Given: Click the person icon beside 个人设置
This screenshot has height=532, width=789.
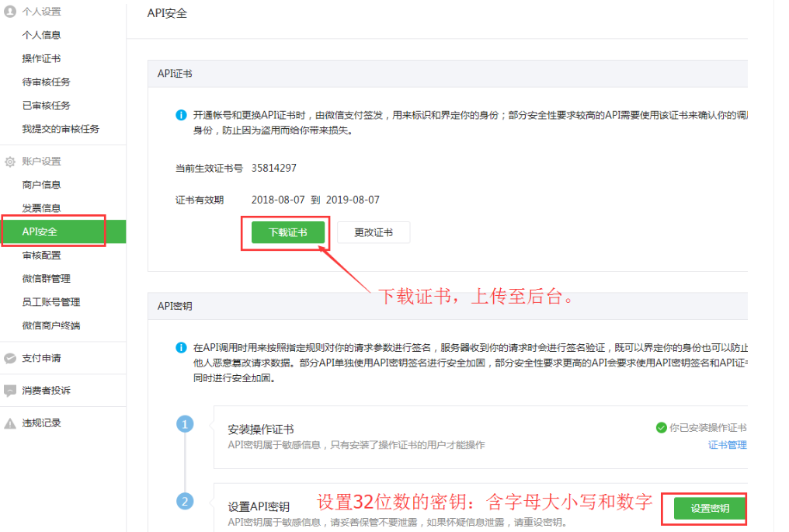Looking at the screenshot, I should coord(10,12).
